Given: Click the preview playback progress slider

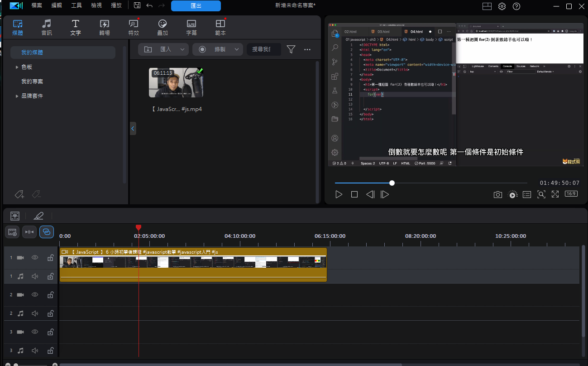Looking at the screenshot, I should (392, 183).
